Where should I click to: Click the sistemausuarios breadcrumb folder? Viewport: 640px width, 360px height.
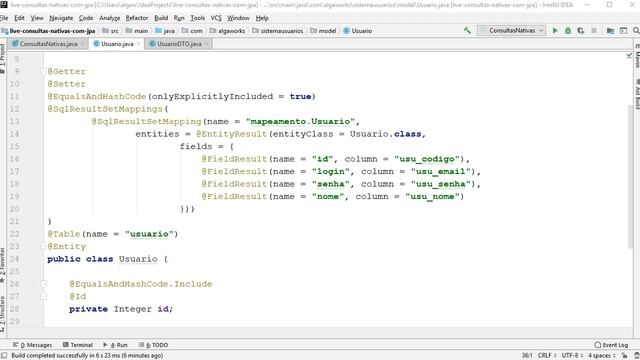click(x=278, y=31)
